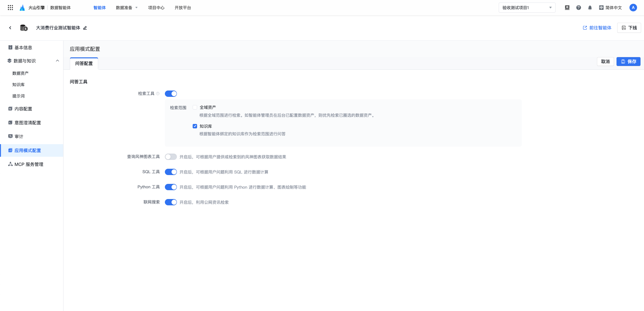Click the 问答工具 section heading
Viewport: 644px width, 311px height.
[x=79, y=82]
